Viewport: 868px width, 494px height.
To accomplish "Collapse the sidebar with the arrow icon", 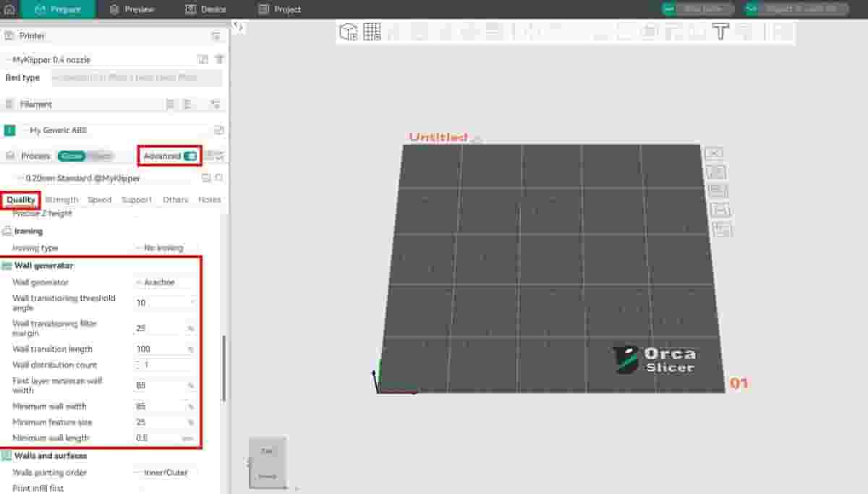I will tap(239, 26).
